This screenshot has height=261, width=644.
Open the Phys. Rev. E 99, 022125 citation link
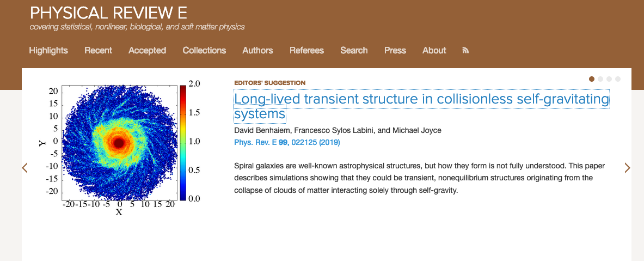click(x=287, y=142)
